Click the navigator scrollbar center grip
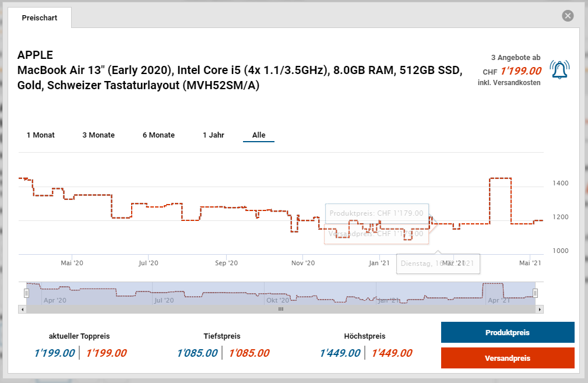The height and width of the screenshot is (383, 588). click(x=280, y=310)
